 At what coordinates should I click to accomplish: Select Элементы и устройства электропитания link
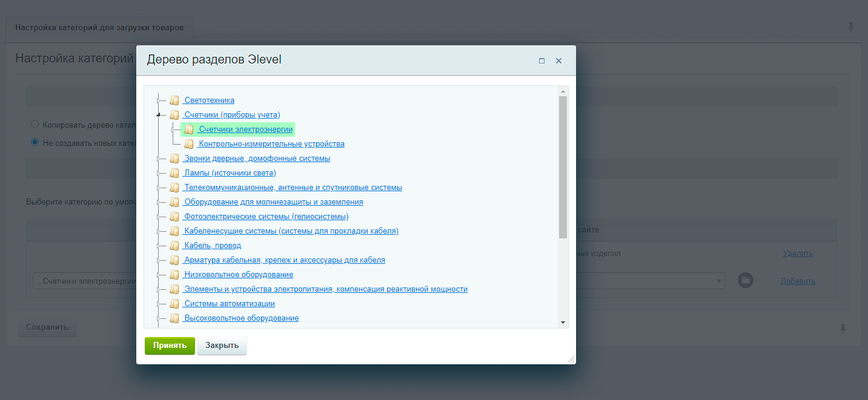[x=325, y=289]
